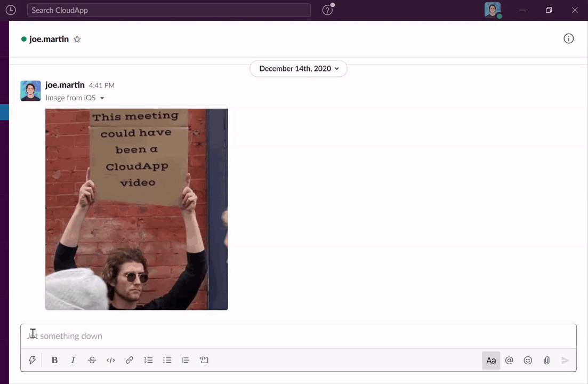Toggle inline code formatting

[111, 361]
